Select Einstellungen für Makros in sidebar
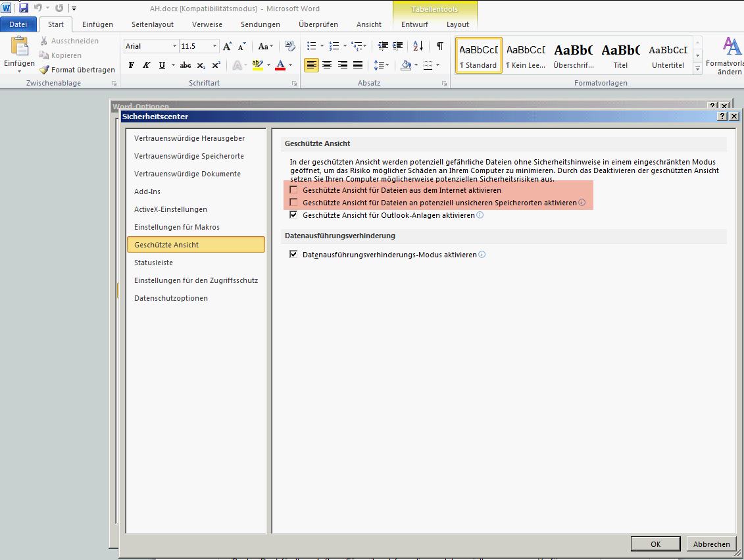The image size is (744, 560). (x=177, y=227)
